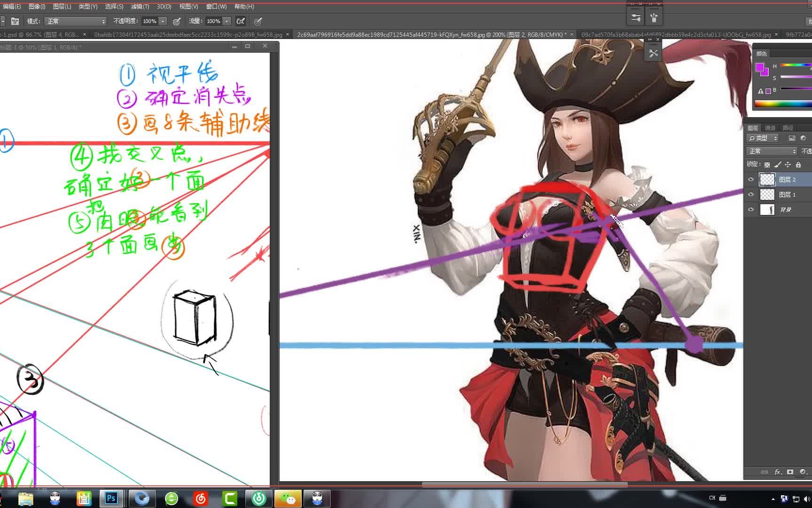Open the 窗口(W) menu
Viewport: 812px width, 508px height.
tap(216, 7)
